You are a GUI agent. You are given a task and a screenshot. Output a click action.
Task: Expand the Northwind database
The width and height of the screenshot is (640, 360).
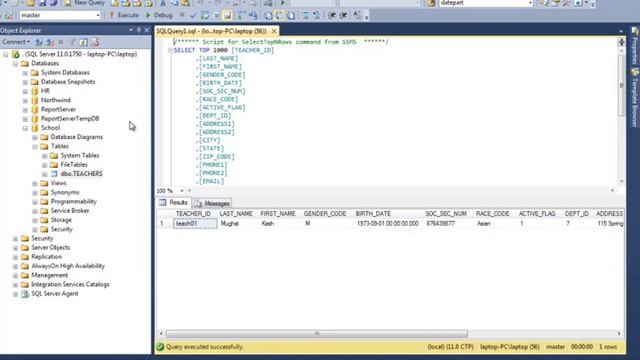(25, 100)
